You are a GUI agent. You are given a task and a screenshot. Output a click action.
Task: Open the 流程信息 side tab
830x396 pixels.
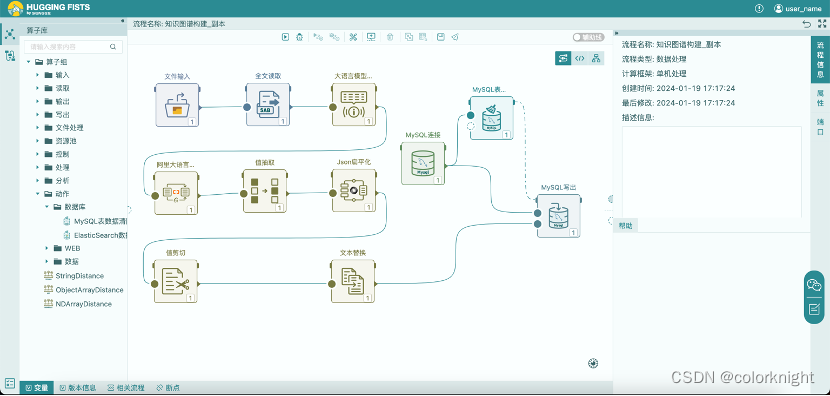point(820,59)
